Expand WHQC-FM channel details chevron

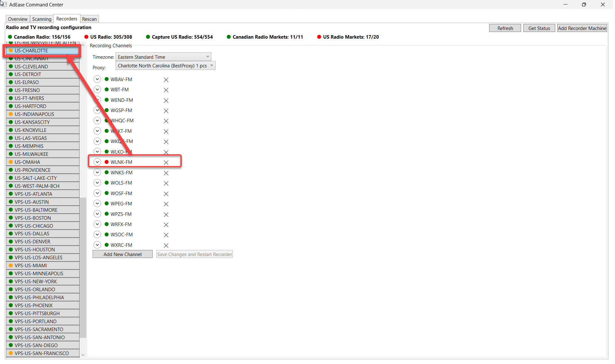(x=97, y=120)
